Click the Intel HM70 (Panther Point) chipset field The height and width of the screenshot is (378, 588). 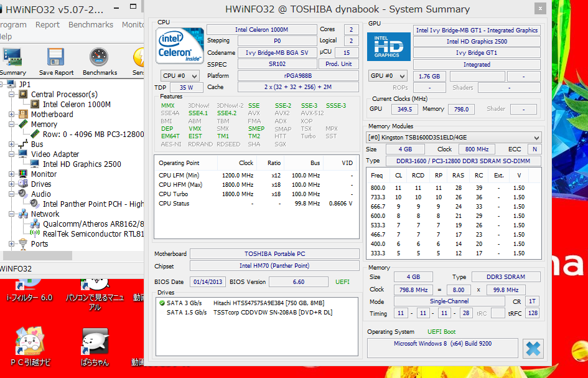274,266
